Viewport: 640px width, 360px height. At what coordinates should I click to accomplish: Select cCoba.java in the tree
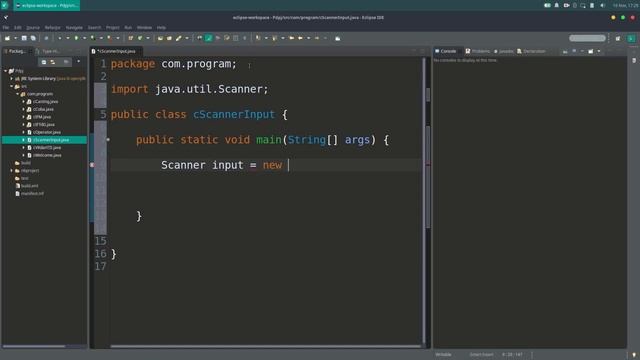[x=43, y=109]
